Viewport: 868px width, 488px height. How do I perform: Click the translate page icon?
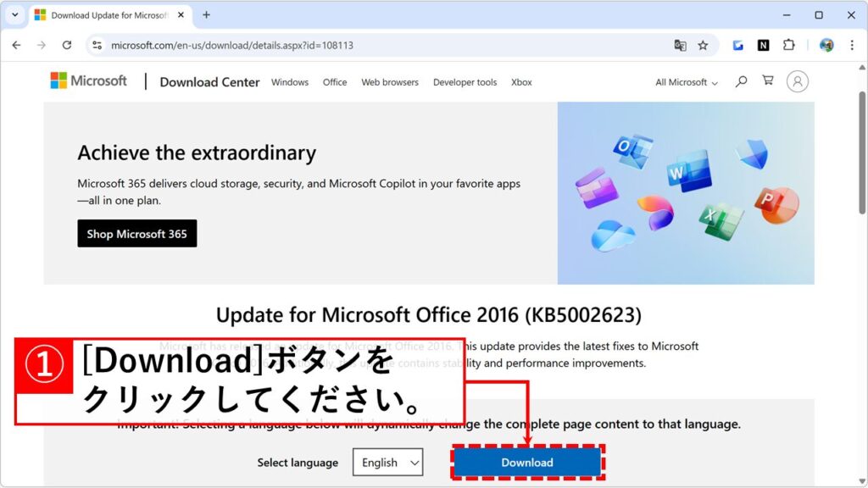tap(680, 46)
